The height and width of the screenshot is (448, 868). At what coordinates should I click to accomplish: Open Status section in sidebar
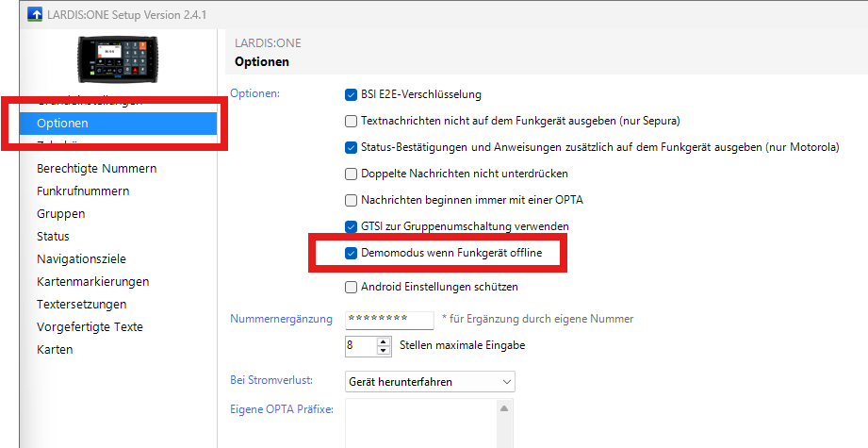pyautogui.click(x=53, y=237)
